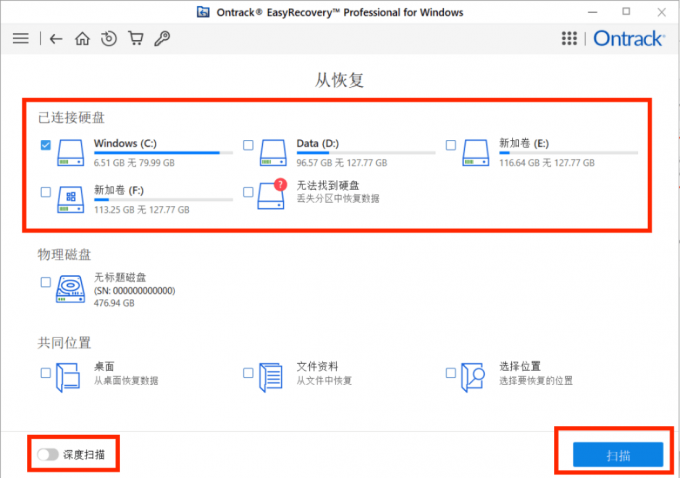The width and height of the screenshot is (680, 478).
Task: Click the Windows (C:) label
Action: pos(125,143)
